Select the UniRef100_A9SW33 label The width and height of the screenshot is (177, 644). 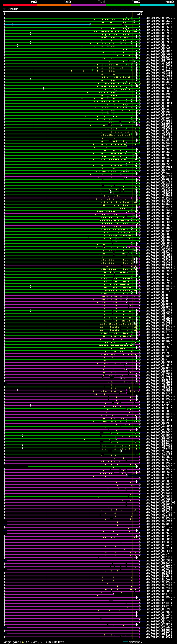point(159,530)
